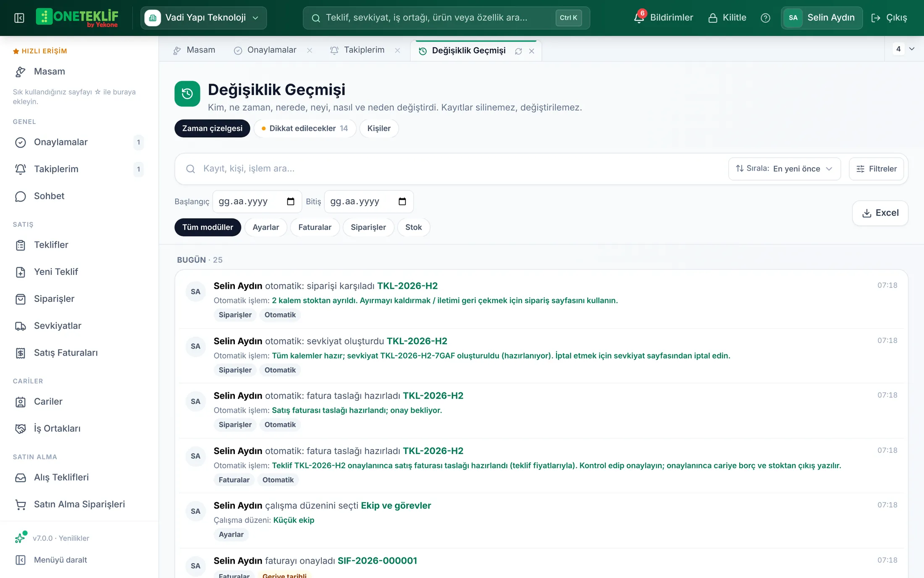
Task: Close the Onaylamalar tab
Action: (310, 50)
